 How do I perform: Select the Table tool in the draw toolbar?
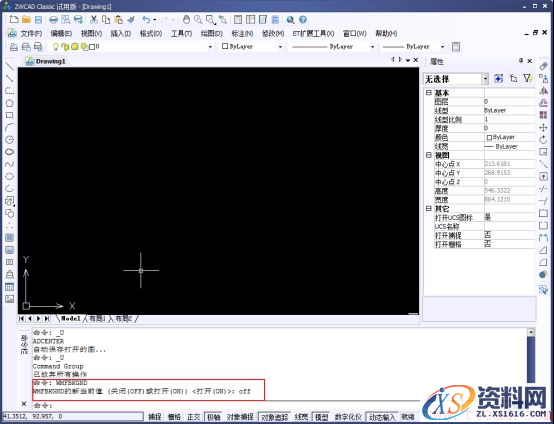coord(10,287)
